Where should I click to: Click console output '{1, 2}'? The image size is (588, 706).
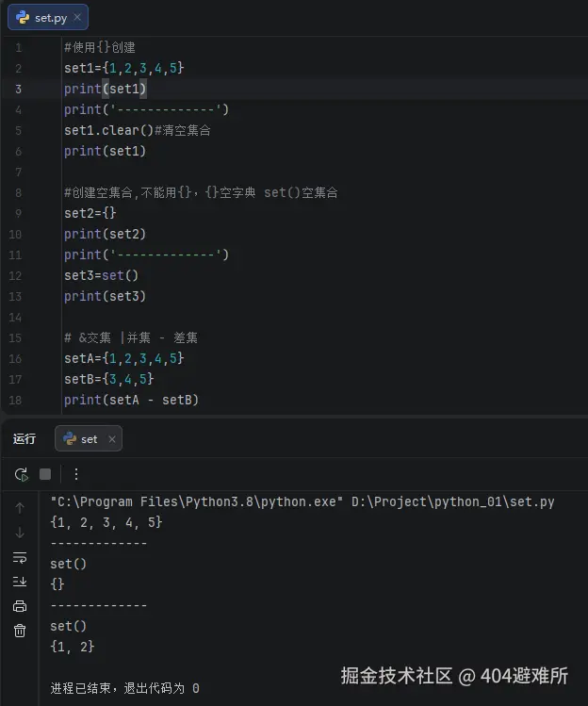tap(73, 647)
